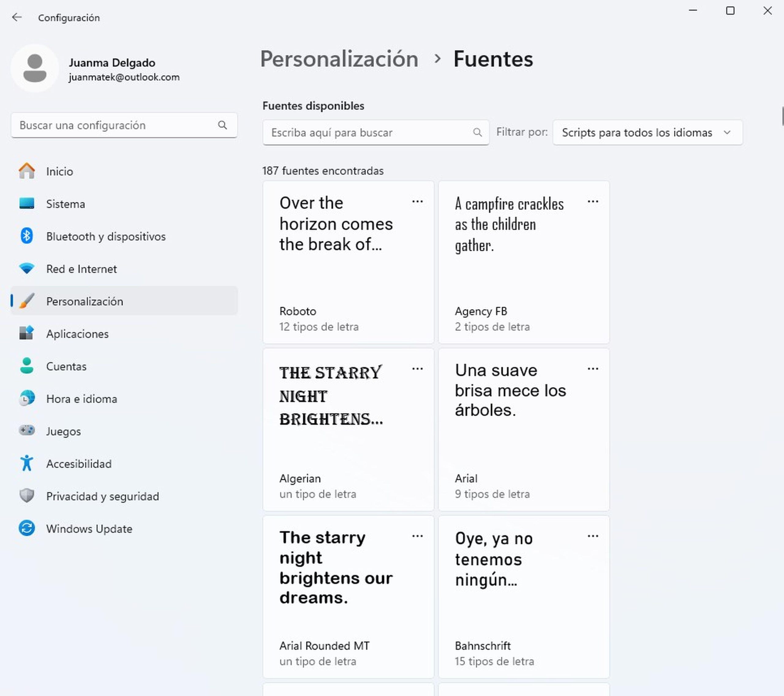Image resolution: width=784 pixels, height=696 pixels.
Task: Open Sistema settings
Action: click(x=124, y=204)
